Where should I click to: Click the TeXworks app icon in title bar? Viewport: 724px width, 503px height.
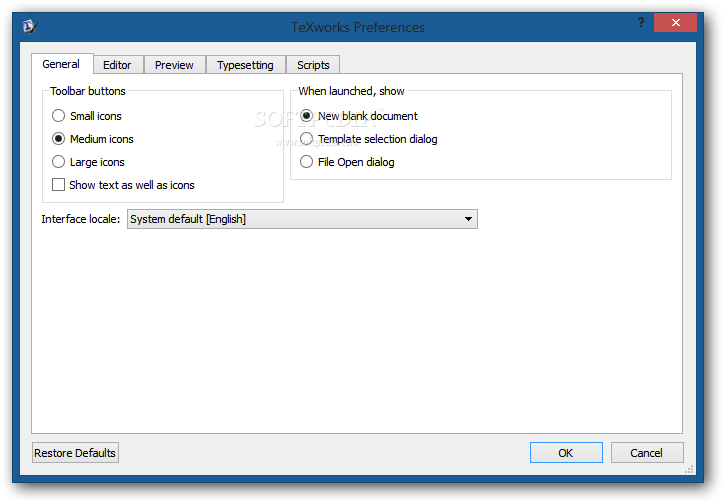point(30,27)
